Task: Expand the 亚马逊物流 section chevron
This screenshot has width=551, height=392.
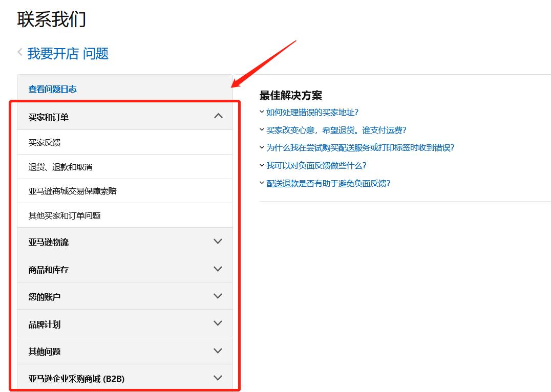Action: point(218,242)
